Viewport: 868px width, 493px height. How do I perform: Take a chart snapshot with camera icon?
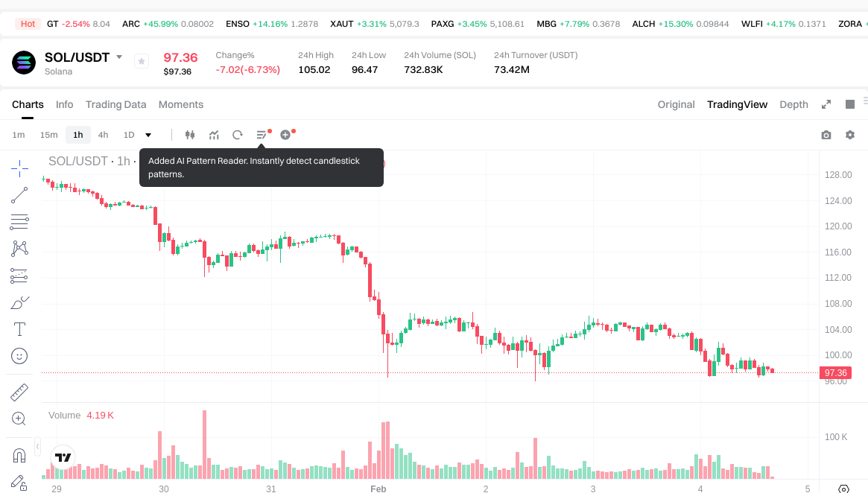[x=826, y=135]
